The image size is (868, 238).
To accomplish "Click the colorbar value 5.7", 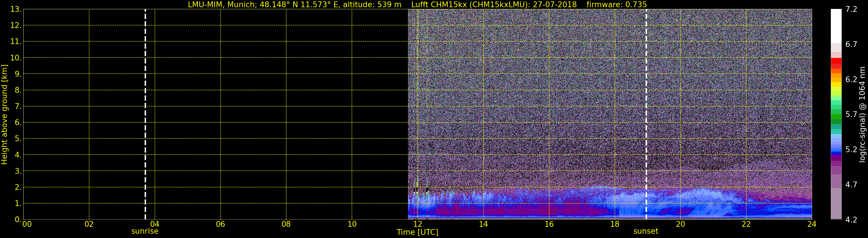I will click(851, 115).
